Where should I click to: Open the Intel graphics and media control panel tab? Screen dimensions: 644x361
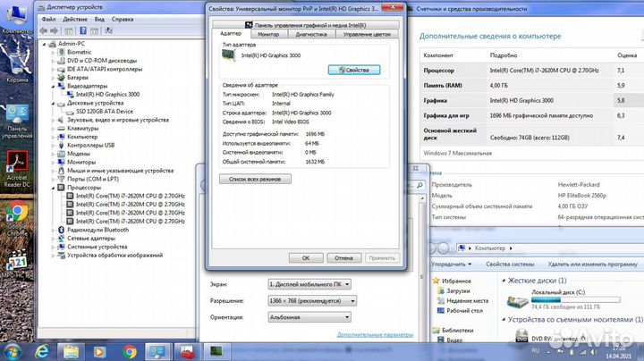pyautogui.click(x=306, y=25)
